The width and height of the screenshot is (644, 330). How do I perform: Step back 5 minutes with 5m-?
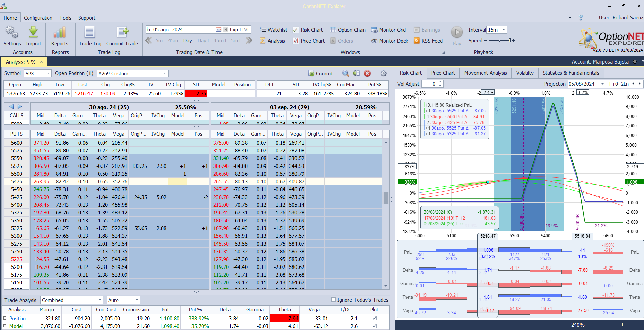pyautogui.click(x=160, y=41)
